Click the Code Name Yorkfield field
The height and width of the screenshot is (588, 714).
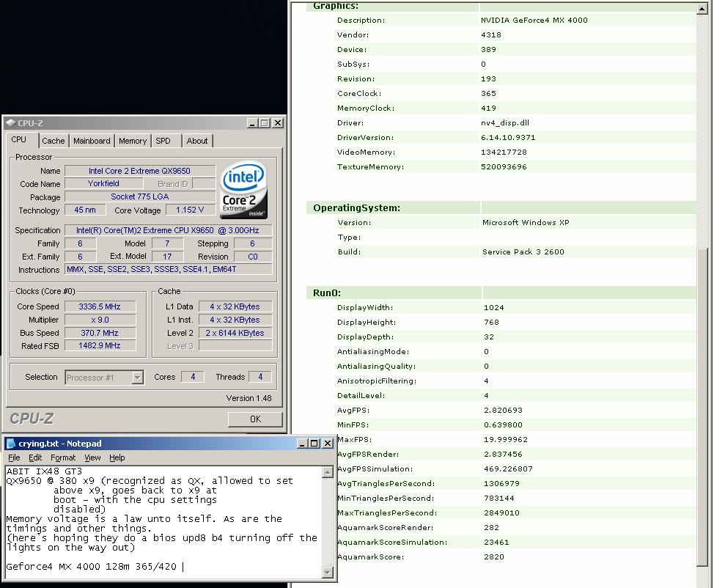(104, 183)
